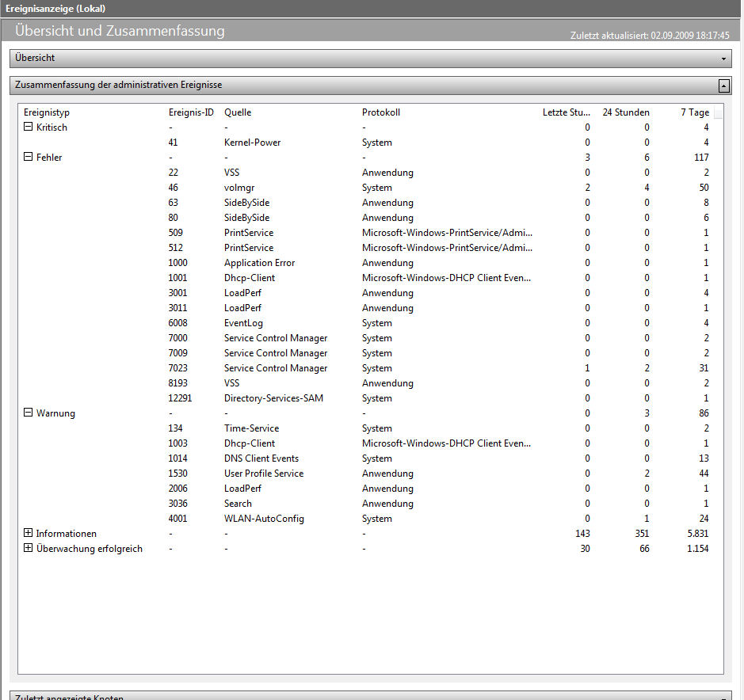The height and width of the screenshot is (700, 744).
Task: Select Service Control Manager 7023 row
Action: point(370,368)
